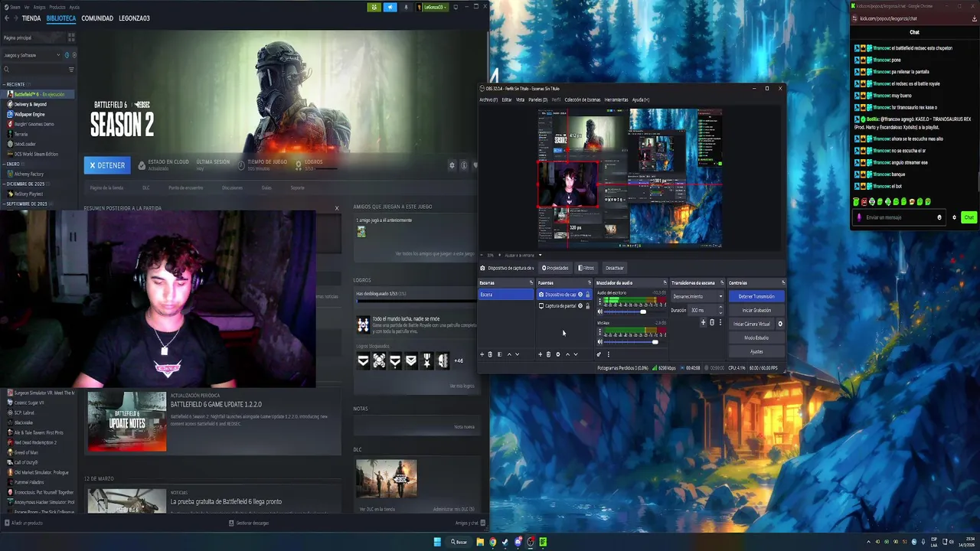This screenshot has width=980, height=551.
Task: Open Windows Start menu
Action: (437, 542)
